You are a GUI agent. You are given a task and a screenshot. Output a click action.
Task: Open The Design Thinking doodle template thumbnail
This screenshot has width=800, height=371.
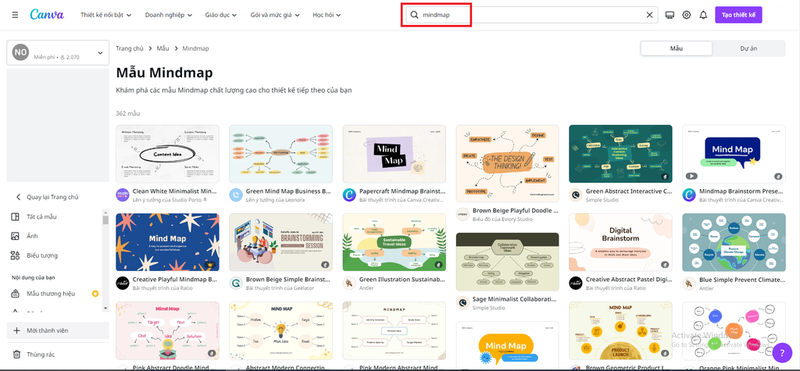(x=507, y=163)
